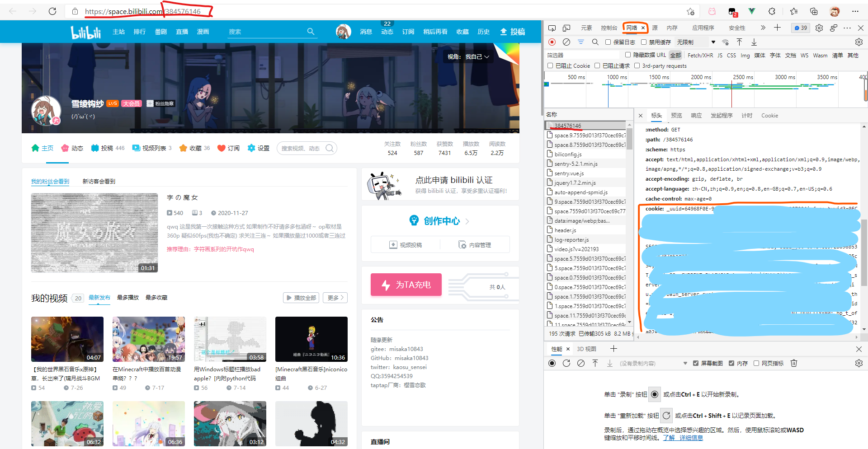The image size is (868, 449).
Task: Start performance recording with the record button
Action: coord(552,363)
